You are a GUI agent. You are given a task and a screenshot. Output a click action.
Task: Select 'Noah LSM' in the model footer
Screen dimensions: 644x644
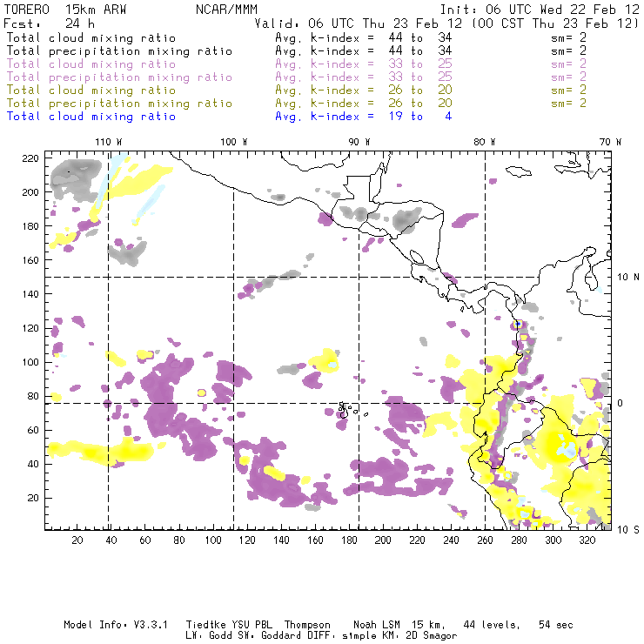click(x=377, y=625)
